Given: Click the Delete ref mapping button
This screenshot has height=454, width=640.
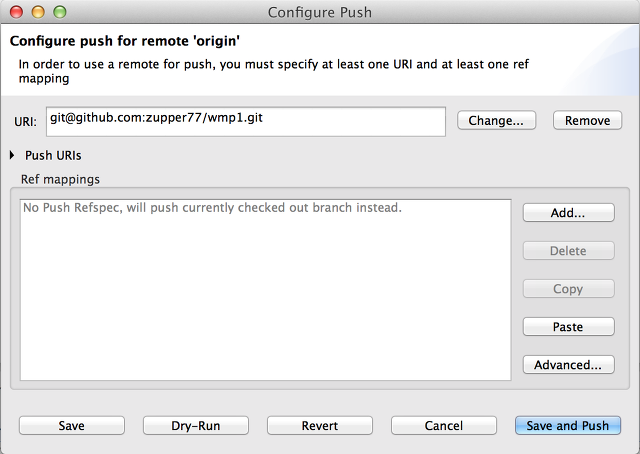Looking at the screenshot, I should 569,251.
